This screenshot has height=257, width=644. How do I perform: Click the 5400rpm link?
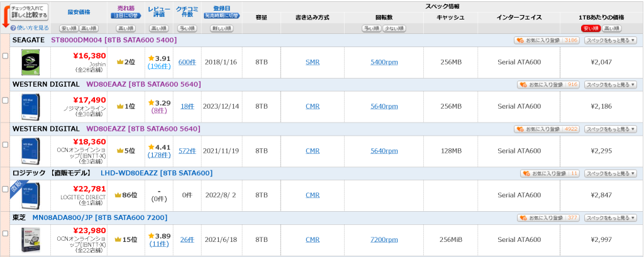point(384,62)
